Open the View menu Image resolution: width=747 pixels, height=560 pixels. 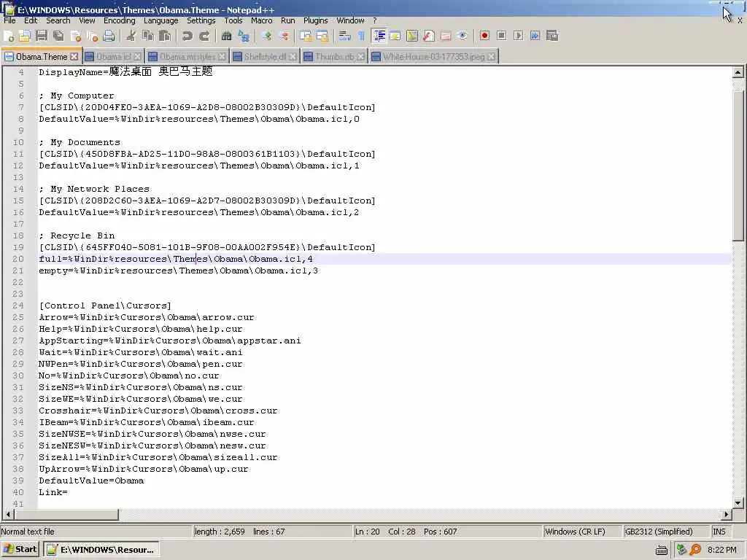(x=87, y=20)
